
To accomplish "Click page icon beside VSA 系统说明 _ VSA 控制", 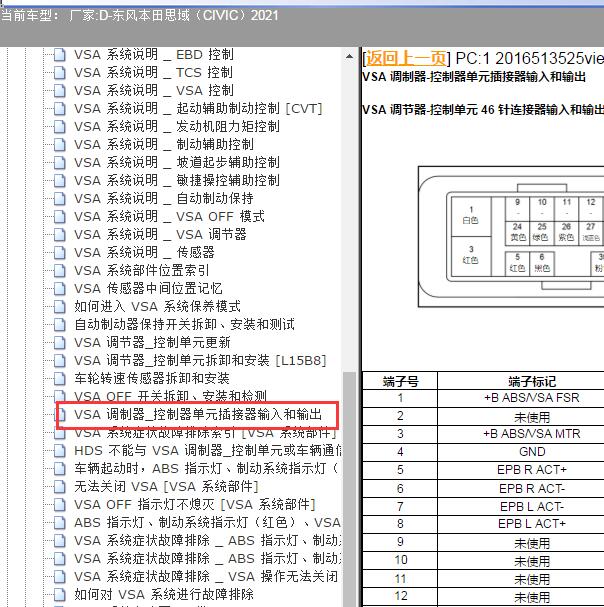I will coord(59,91).
